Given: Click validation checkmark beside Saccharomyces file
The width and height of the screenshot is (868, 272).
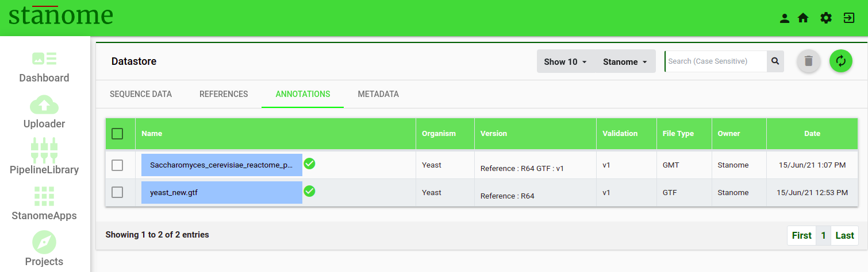Looking at the screenshot, I should pos(309,164).
